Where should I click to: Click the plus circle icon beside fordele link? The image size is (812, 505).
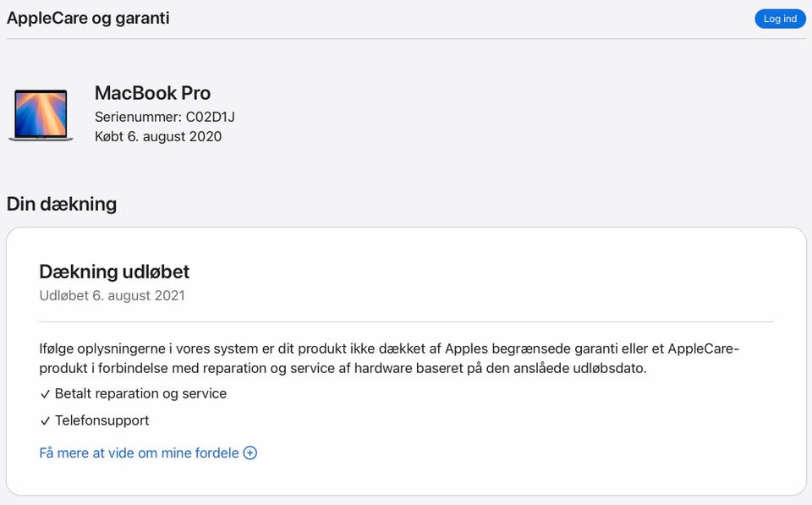(x=250, y=453)
